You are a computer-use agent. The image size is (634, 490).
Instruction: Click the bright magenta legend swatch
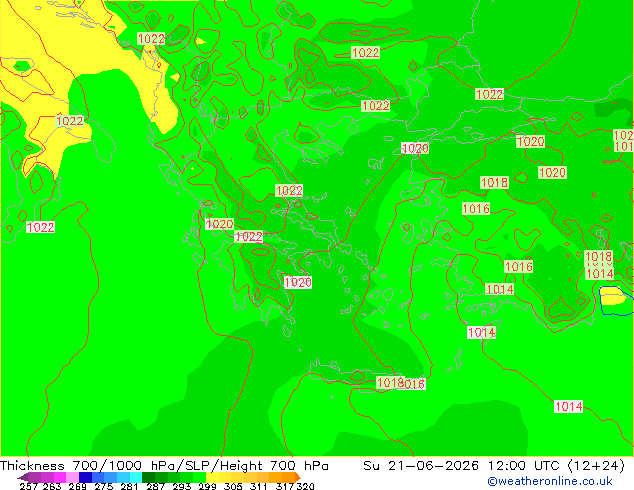click(x=60, y=477)
